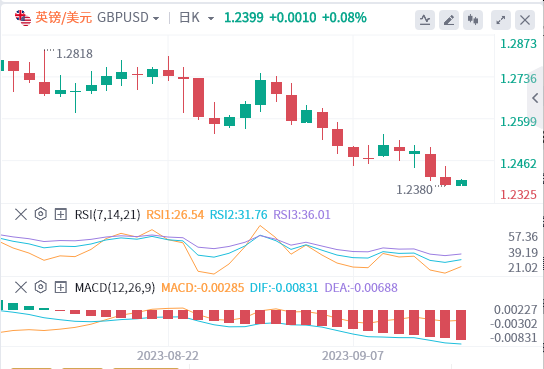The image size is (544, 369).
Task: Click the RSI3:36.01 value
Action: point(302,215)
